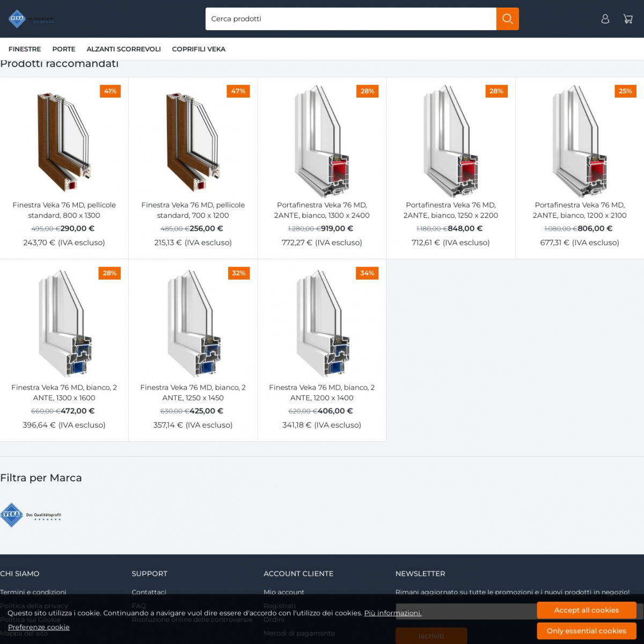Open the Preferenze cookie link

(39, 627)
